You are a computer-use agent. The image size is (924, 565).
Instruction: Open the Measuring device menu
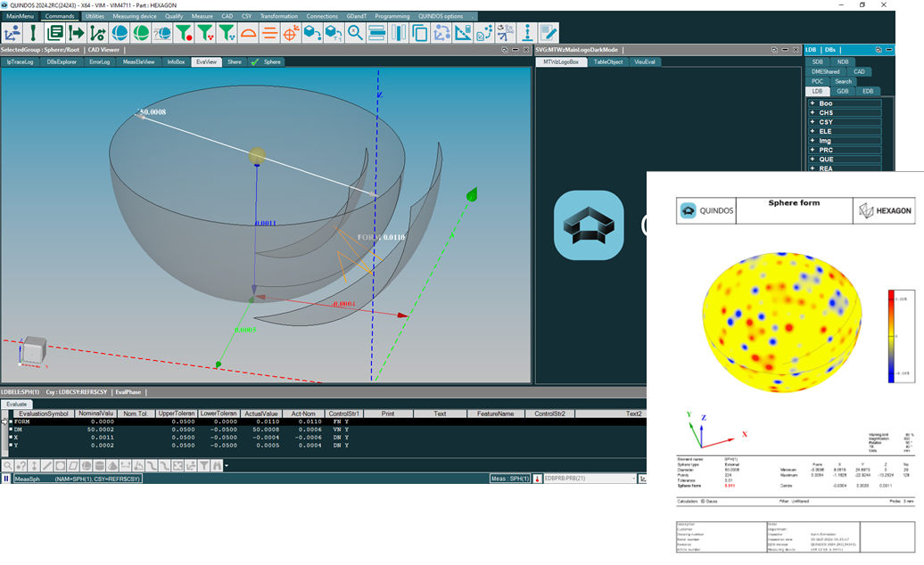(x=135, y=16)
